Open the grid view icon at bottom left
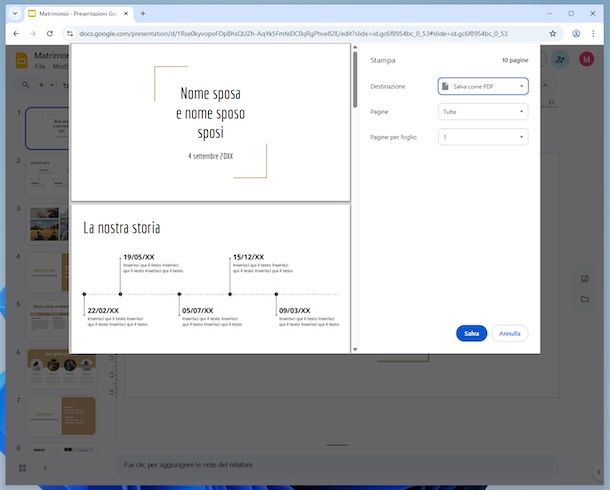 (23, 468)
